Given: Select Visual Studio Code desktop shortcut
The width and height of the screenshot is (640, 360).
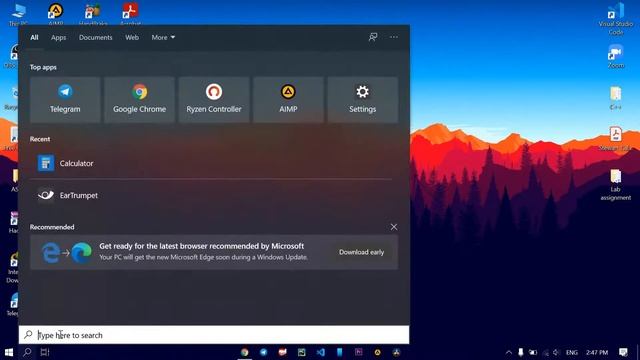Looking at the screenshot, I should tap(616, 19).
